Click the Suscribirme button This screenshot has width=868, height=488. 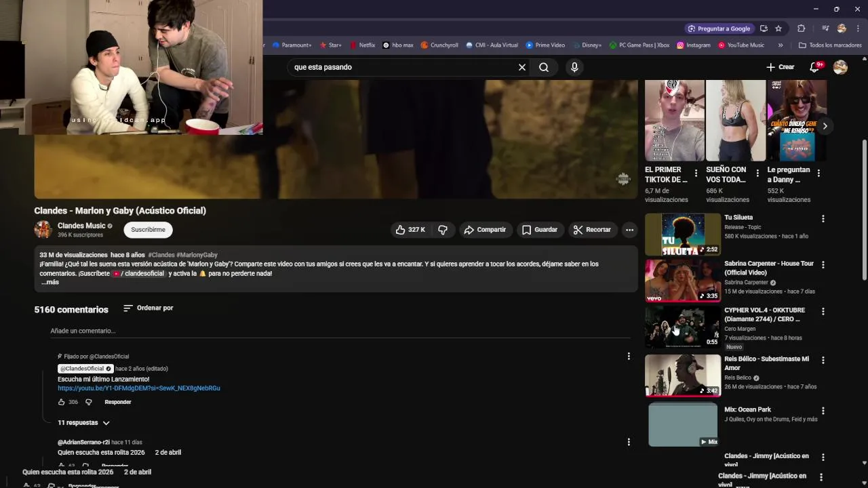pos(148,230)
